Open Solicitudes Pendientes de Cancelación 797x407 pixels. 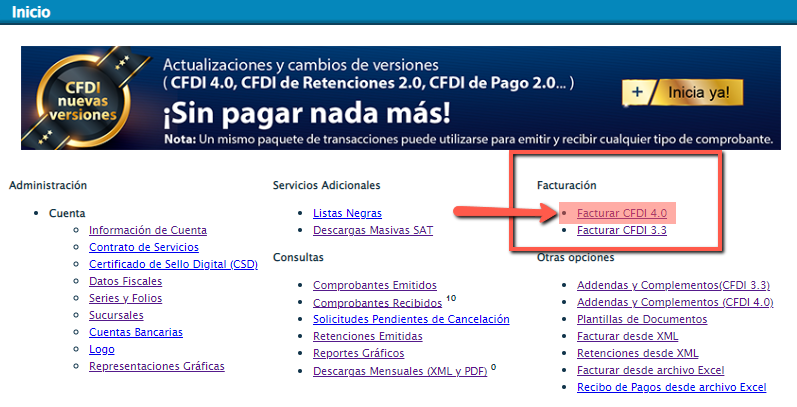click(x=411, y=319)
